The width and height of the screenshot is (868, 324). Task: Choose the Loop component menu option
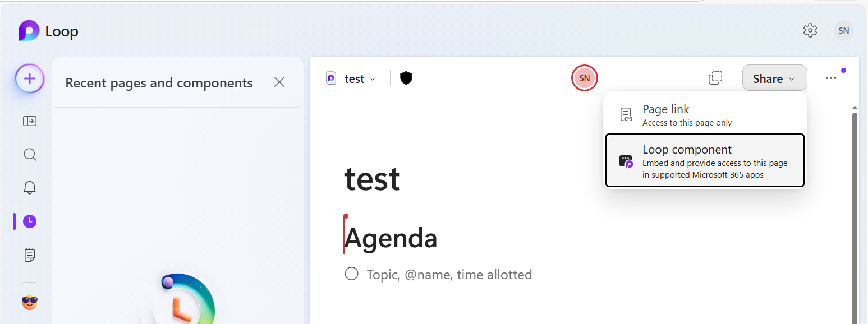point(705,160)
